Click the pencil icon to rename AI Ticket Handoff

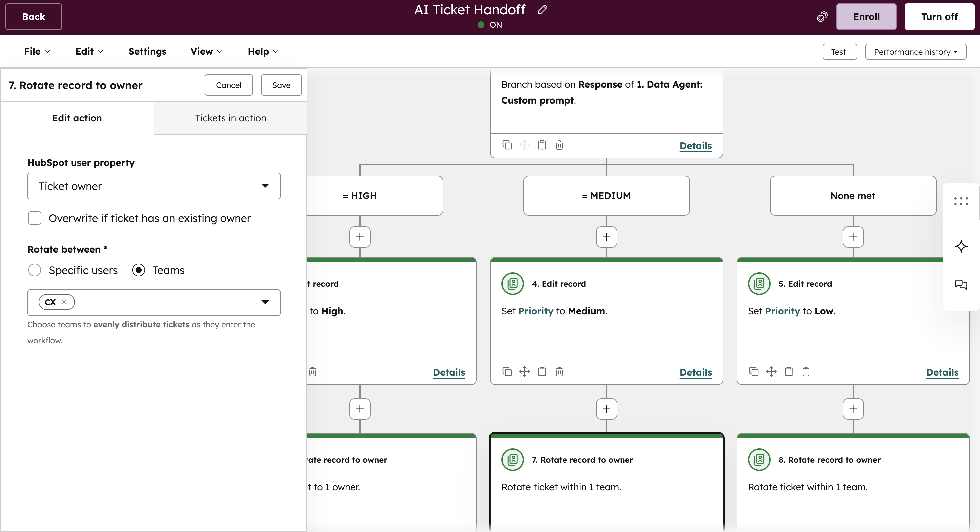[543, 9]
